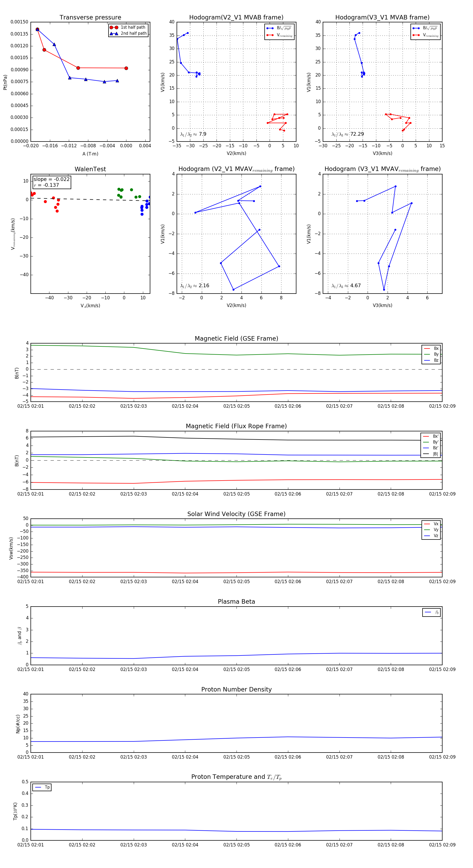The image size is (473, 868).
Task: Select the "Vy" legend entry
Action: point(431,530)
